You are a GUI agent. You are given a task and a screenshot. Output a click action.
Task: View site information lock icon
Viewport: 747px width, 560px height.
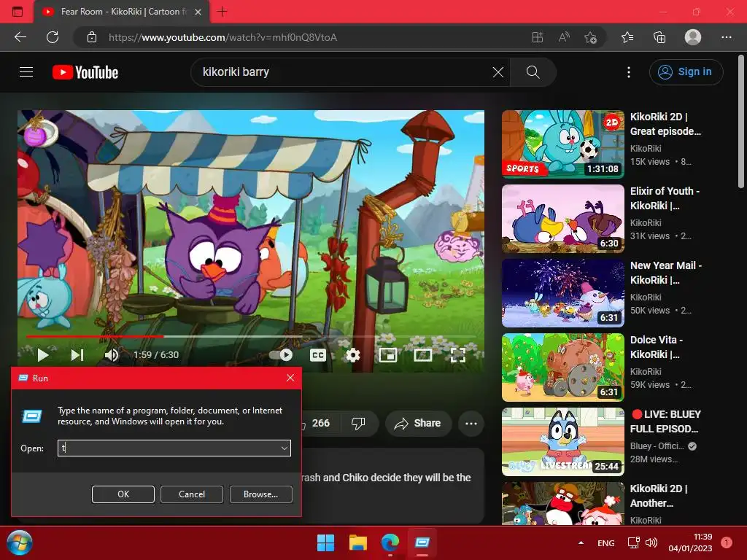92,37
